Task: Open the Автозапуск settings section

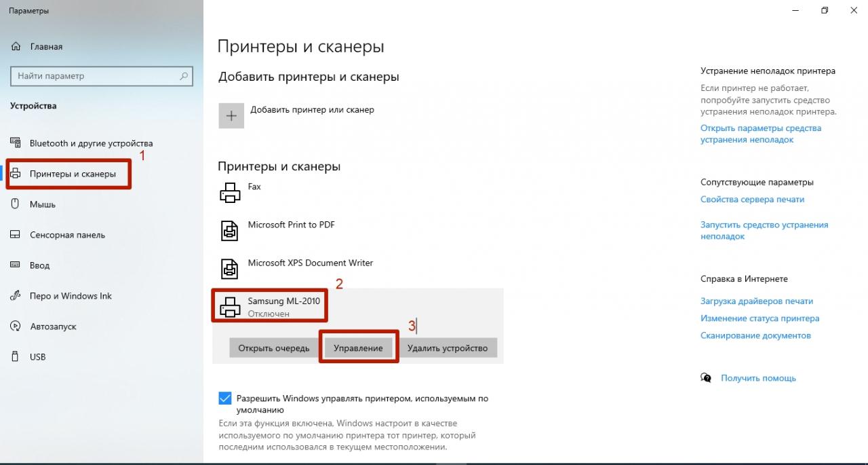Action: [53, 327]
